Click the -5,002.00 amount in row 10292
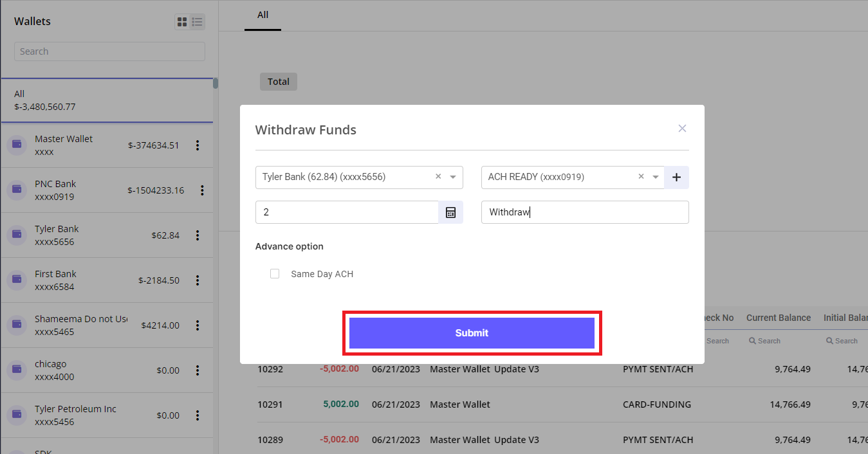The height and width of the screenshot is (454, 868). (339, 369)
